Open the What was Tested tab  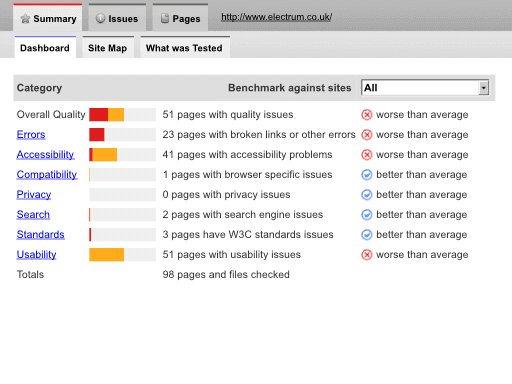(x=184, y=47)
